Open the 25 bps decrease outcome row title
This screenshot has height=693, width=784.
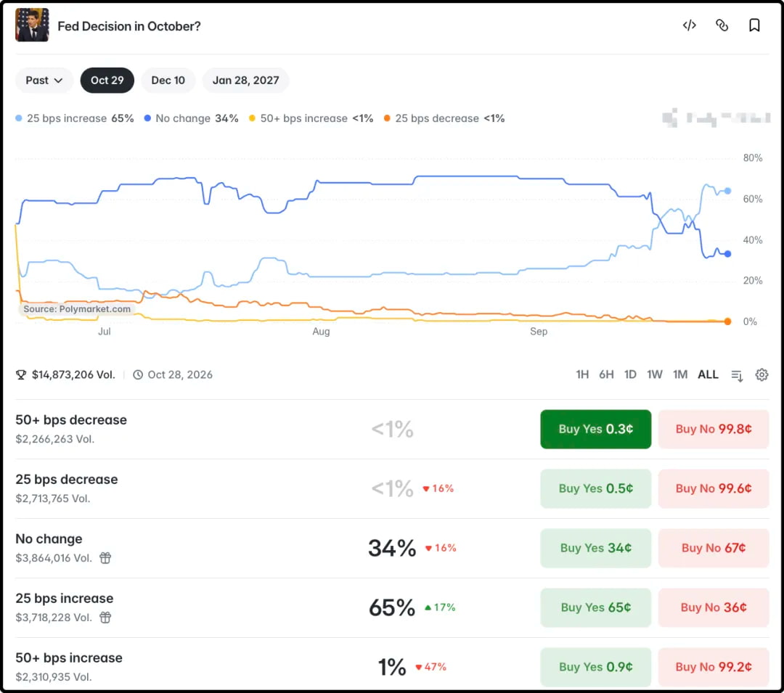[x=67, y=480]
